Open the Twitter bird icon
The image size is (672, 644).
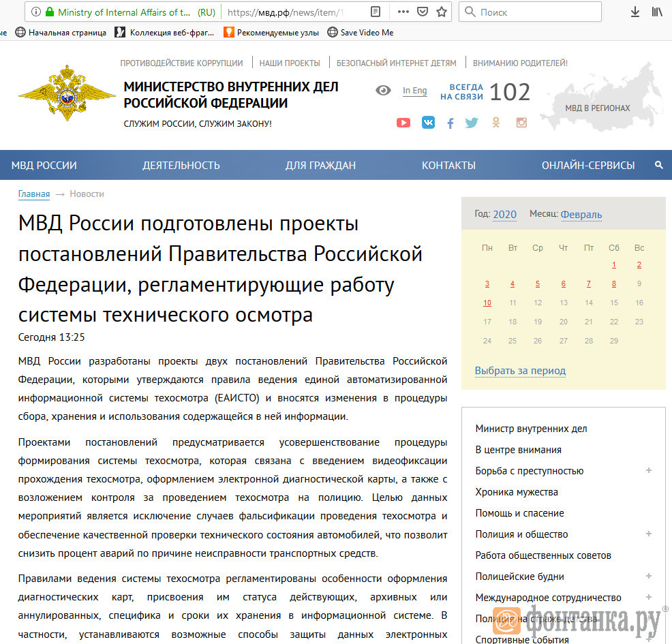472,123
